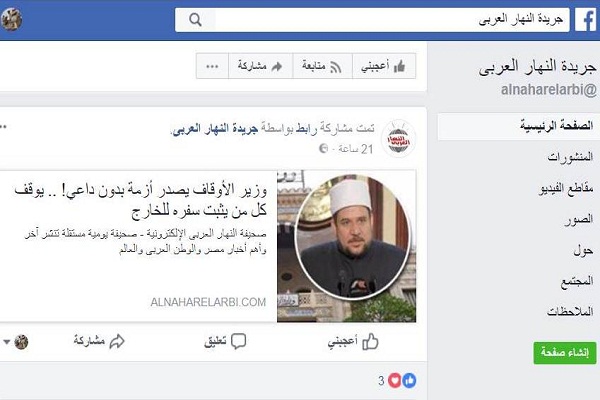Click the Facebook logo icon
The width and height of the screenshot is (600, 400).
coord(586,20)
